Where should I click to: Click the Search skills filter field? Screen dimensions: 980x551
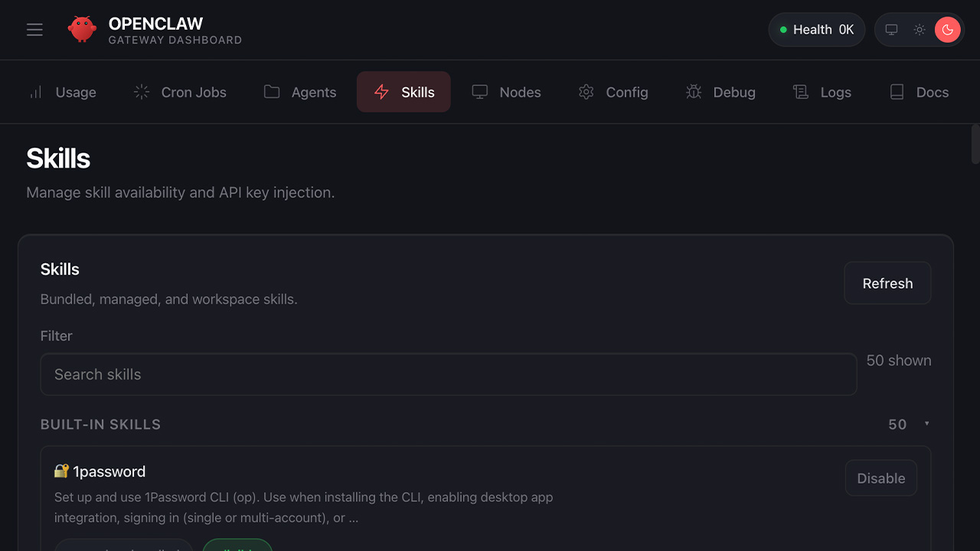coord(448,374)
